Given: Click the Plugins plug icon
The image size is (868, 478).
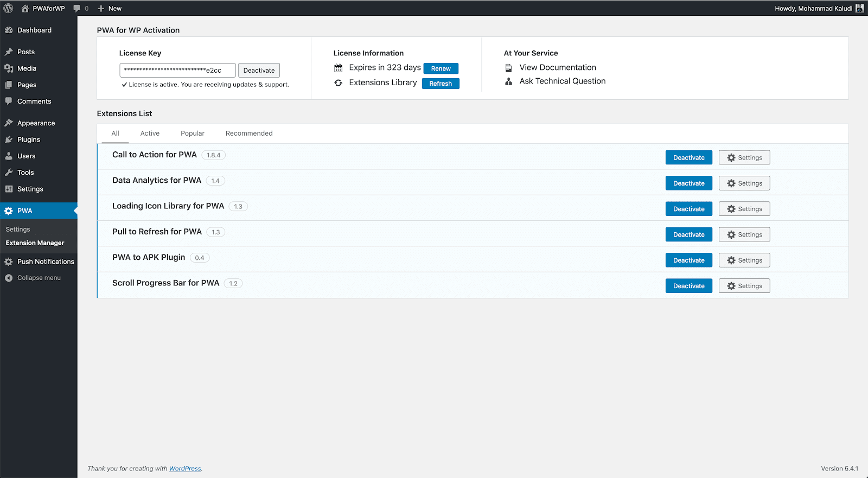Looking at the screenshot, I should pyautogui.click(x=9, y=139).
